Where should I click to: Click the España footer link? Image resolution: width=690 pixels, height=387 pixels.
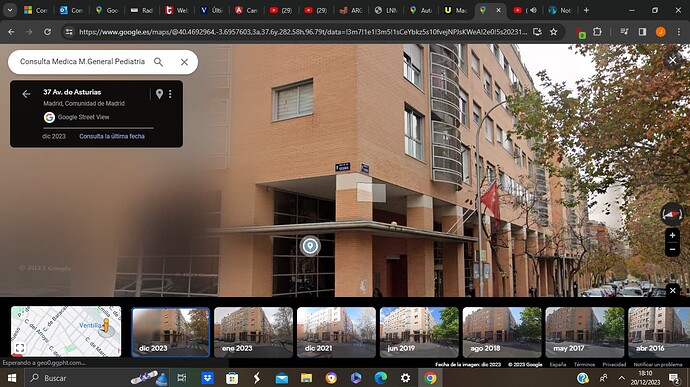pyautogui.click(x=558, y=365)
